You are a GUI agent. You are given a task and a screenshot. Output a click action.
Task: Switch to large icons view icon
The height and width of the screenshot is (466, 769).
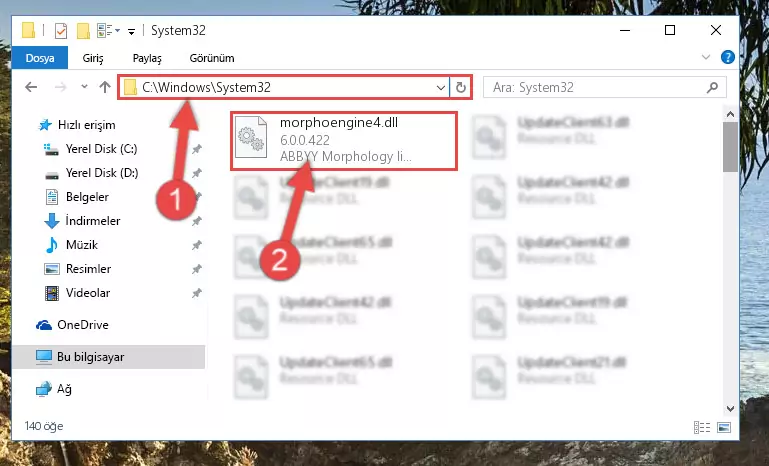click(724, 427)
